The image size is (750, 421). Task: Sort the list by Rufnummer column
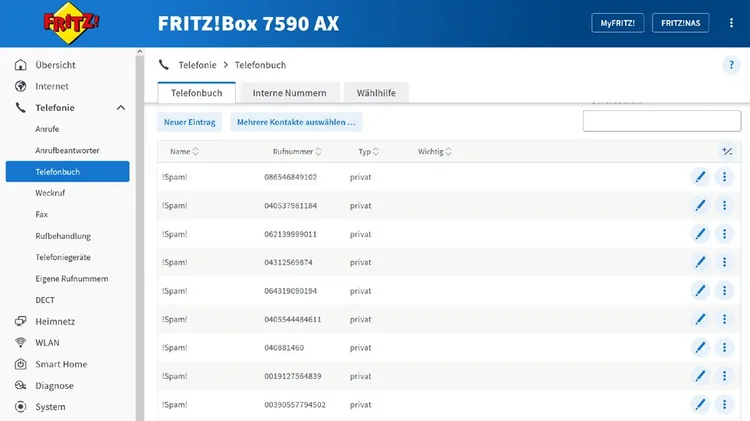click(x=296, y=152)
